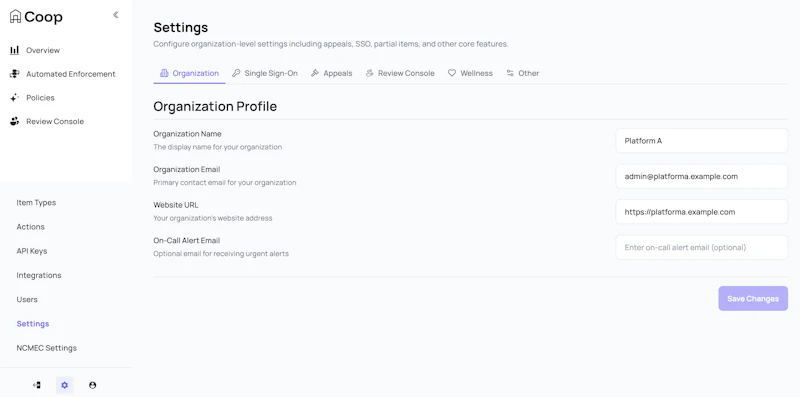This screenshot has width=800, height=397.
Task: Click the gear settings icon in bottom bar
Action: 64,385
